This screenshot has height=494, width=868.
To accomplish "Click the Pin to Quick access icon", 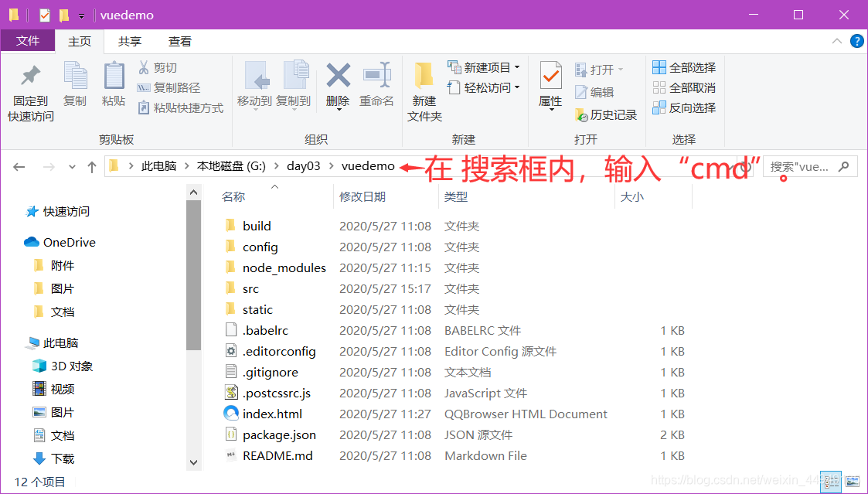I will (30, 77).
